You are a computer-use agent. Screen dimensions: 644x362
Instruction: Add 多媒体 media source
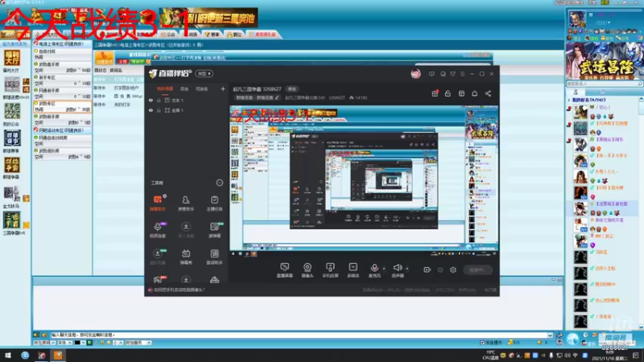point(353,270)
